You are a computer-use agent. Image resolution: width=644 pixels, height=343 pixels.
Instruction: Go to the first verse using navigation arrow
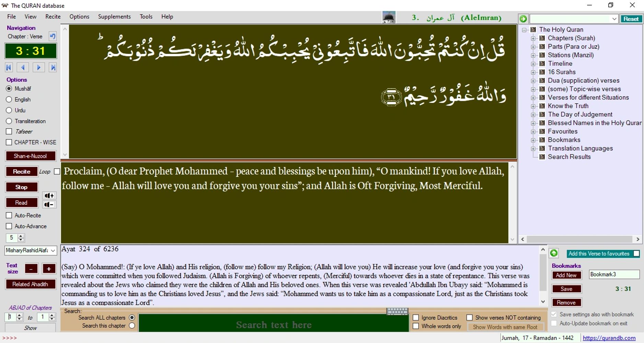click(x=9, y=68)
